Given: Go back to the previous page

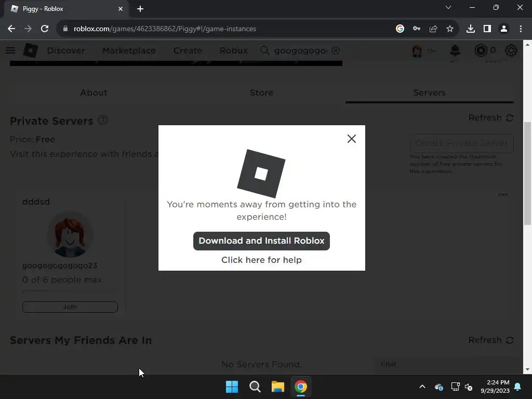Looking at the screenshot, I should coord(11,29).
